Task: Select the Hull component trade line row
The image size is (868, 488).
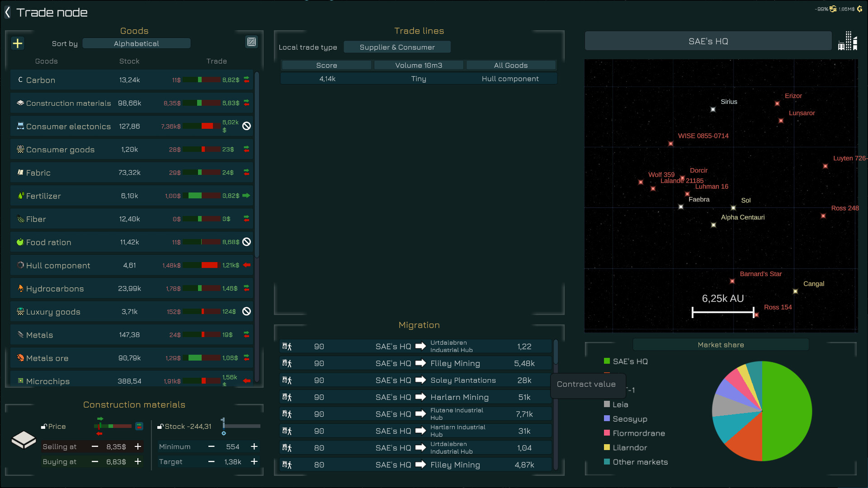Action: coord(419,79)
